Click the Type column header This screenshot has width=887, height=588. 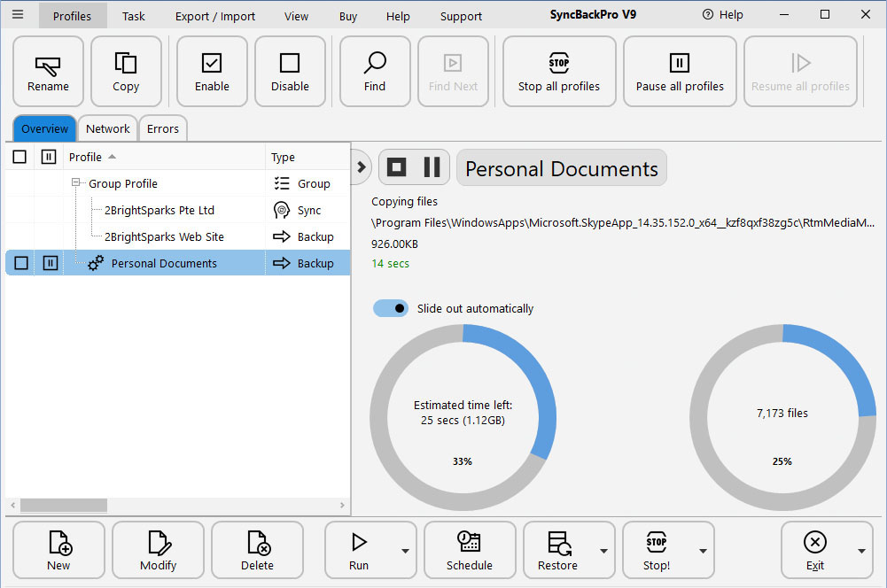[x=307, y=157]
